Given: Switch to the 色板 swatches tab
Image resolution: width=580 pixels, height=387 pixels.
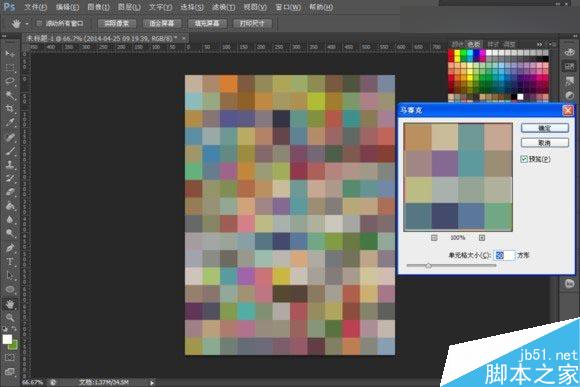Looking at the screenshot, I should point(474,44).
